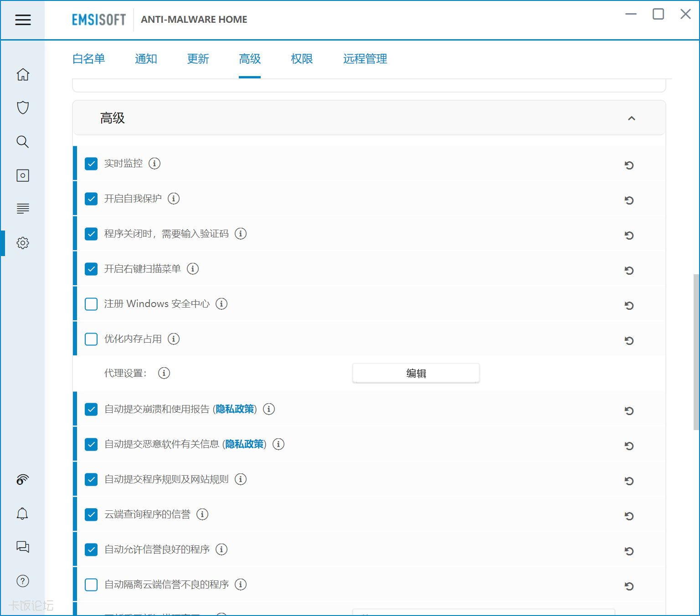Enable 注册 Windows 安全中心 checkbox
This screenshot has height=616, width=700.
[x=91, y=304]
